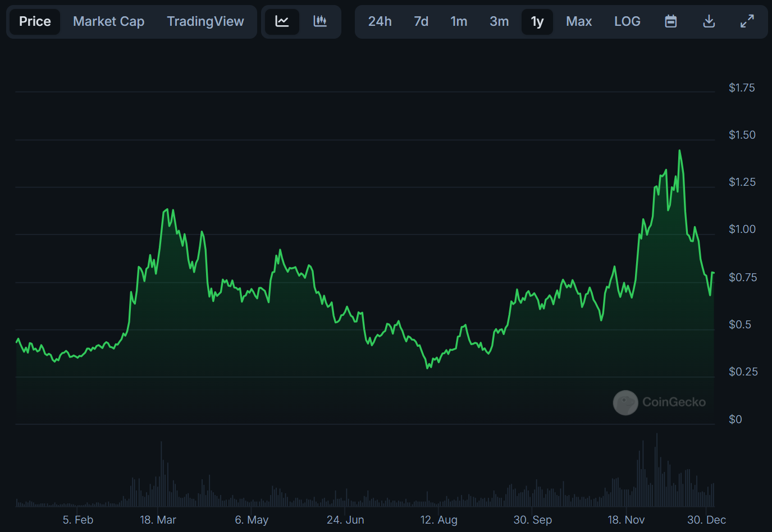Select the 1y time range
The width and height of the screenshot is (772, 532).
click(537, 21)
